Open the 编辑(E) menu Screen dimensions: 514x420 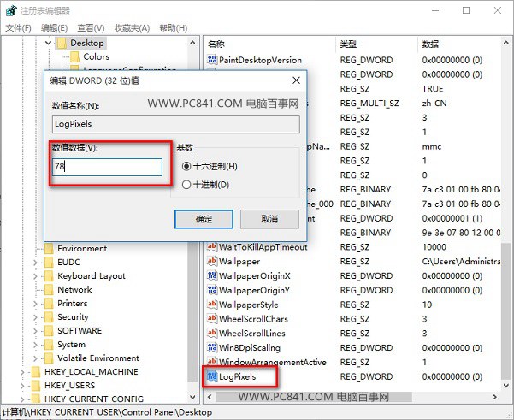[54, 28]
